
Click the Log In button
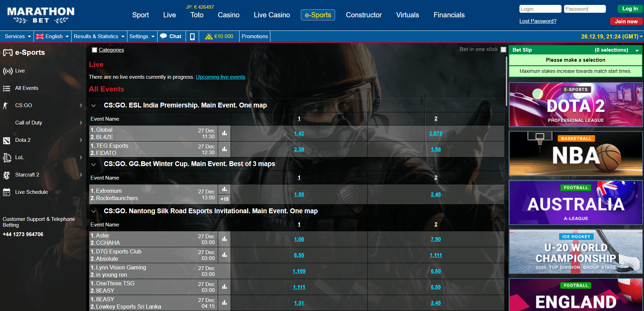630,9
